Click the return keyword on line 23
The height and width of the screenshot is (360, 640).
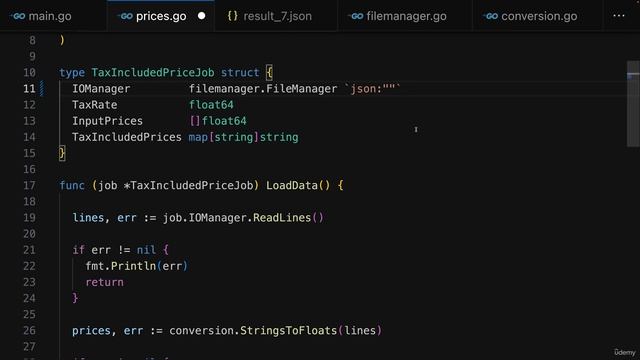[x=104, y=282]
